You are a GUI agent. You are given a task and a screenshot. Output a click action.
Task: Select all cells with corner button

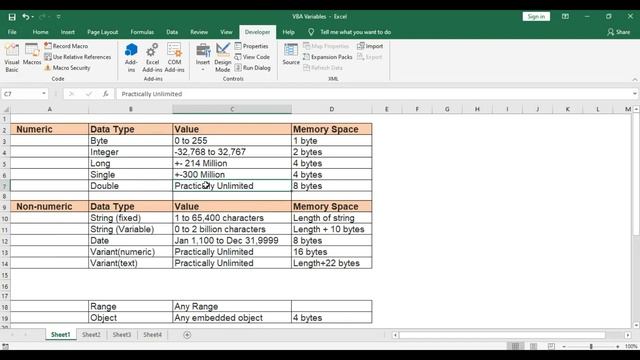(x=5, y=109)
